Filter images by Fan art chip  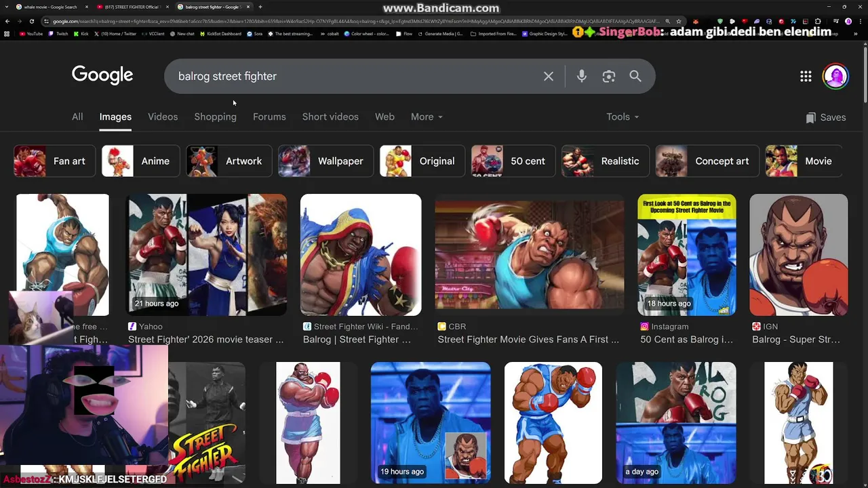click(x=54, y=161)
